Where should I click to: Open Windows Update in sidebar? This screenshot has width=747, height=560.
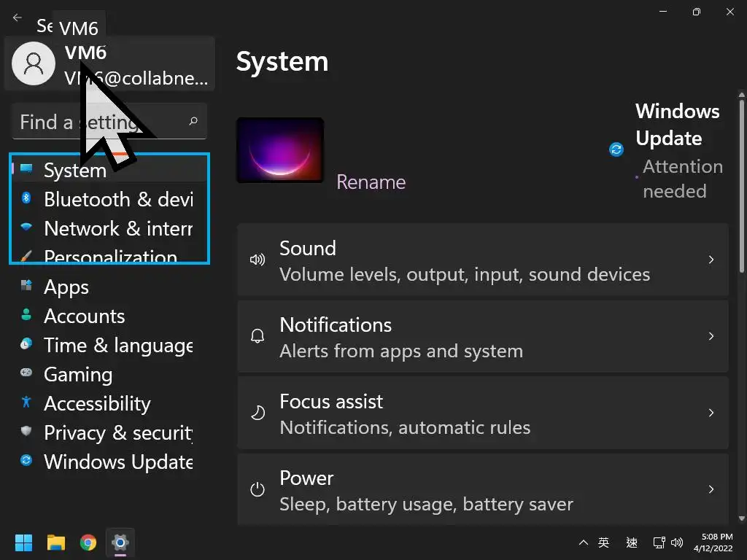(x=109, y=462)
